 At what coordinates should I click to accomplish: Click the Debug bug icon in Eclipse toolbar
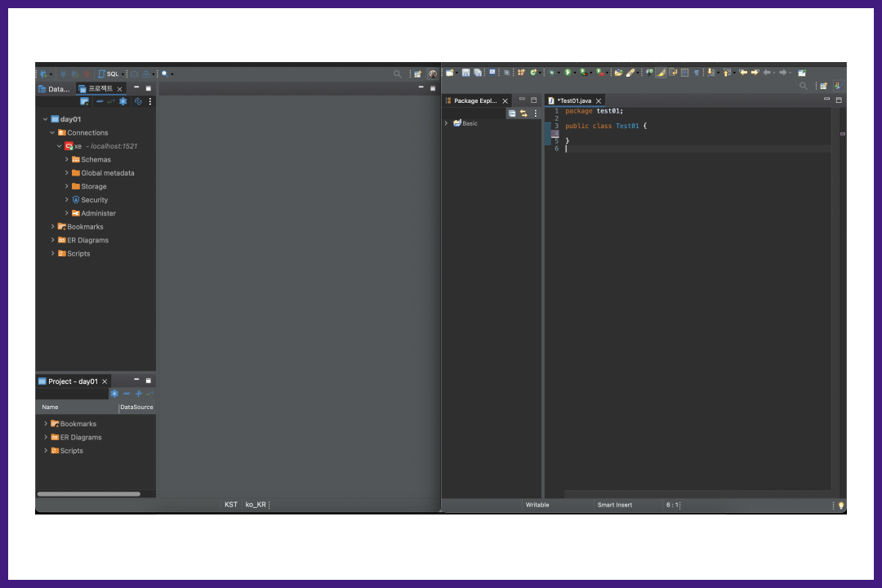[x=552, y=72]
